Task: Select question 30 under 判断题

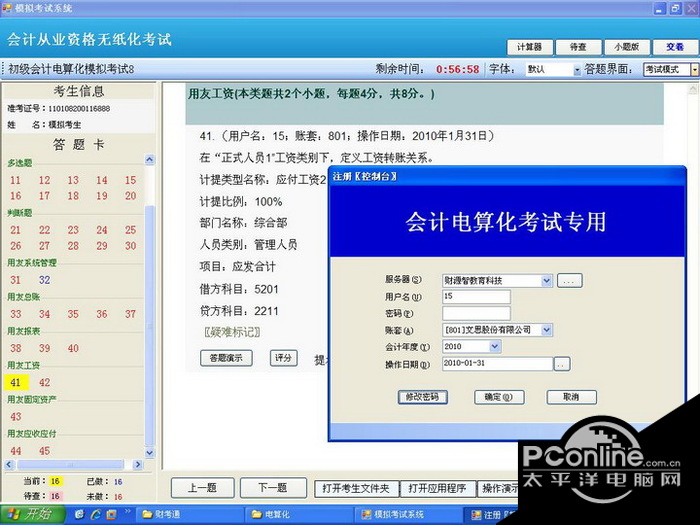Action: point(130,246)
